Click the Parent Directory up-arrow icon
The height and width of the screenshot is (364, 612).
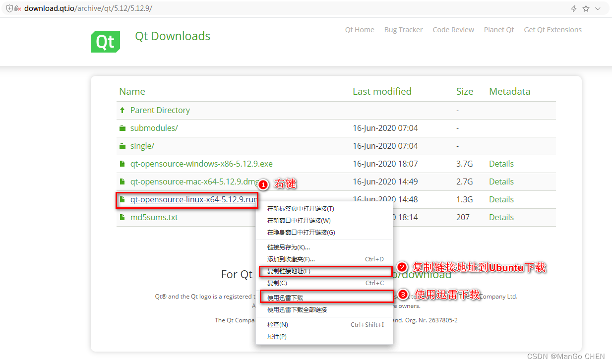(122, 110)
